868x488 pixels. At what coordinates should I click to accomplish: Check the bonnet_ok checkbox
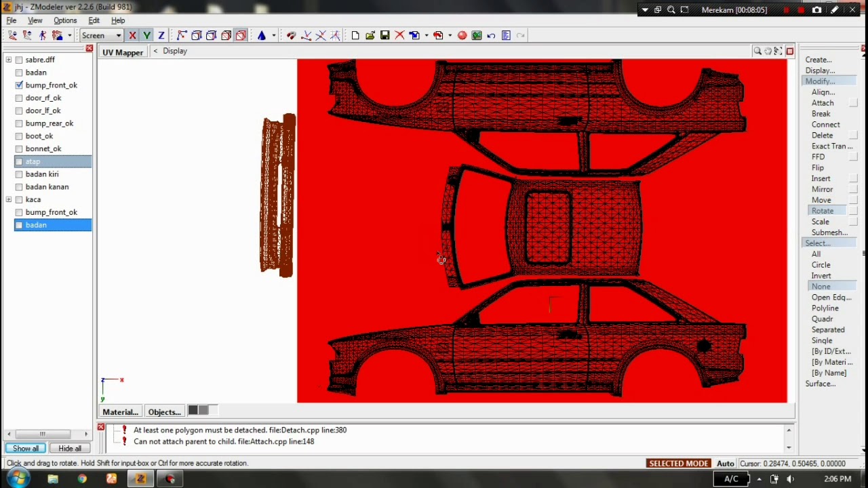click(19, 148)
